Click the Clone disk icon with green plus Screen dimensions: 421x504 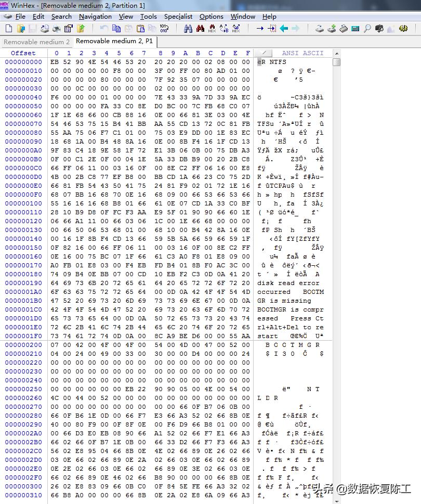point(332,29)
